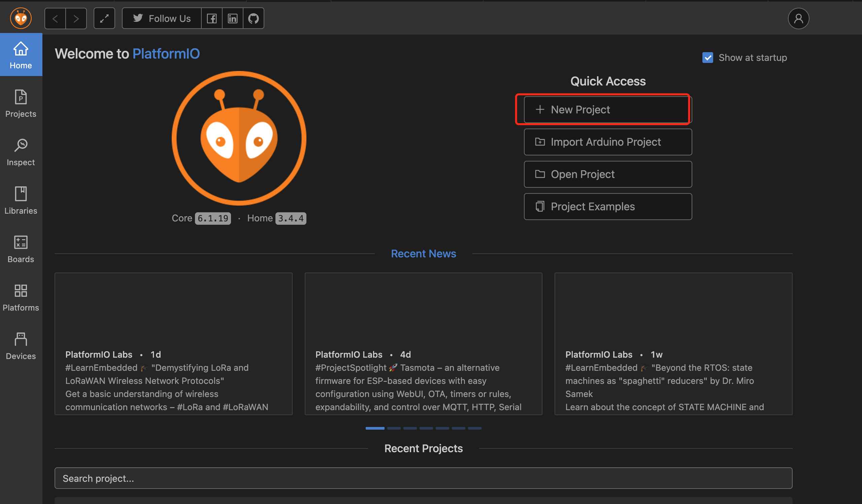This screenshot has width=862, height=504.
Task: Click the Recent News heading link
Action: 424,254
